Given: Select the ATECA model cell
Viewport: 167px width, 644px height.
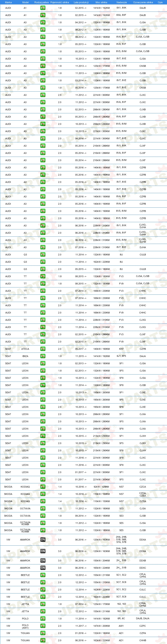Looking at the screenshot, I should pos(25,349).
